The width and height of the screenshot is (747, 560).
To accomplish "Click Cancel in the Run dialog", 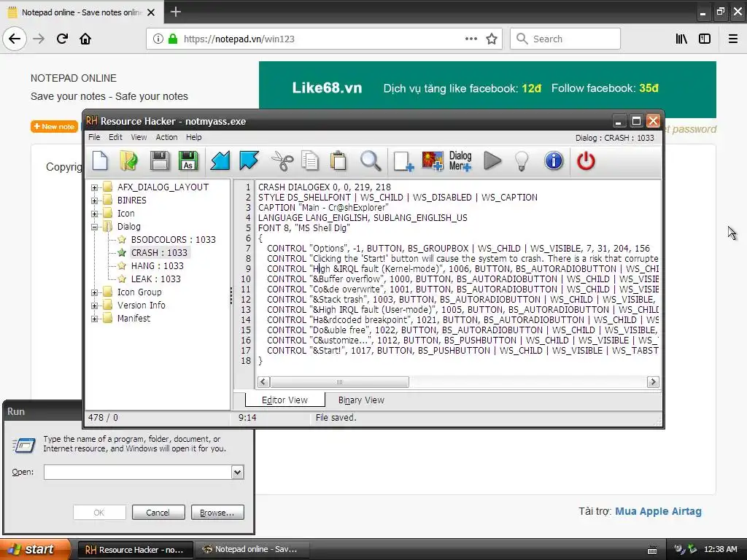I will [x=158, y=513].
